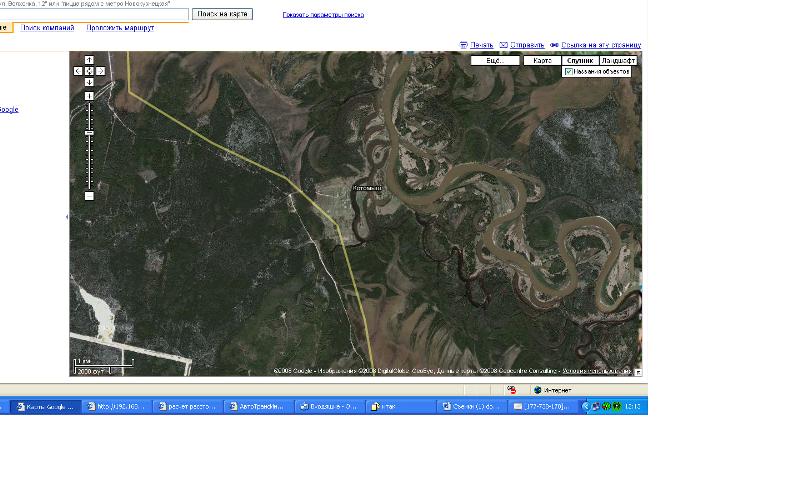The height and width of the screenshot is (500, 800).
Task: Zoom out with the minus button
Action: point(89,196)
